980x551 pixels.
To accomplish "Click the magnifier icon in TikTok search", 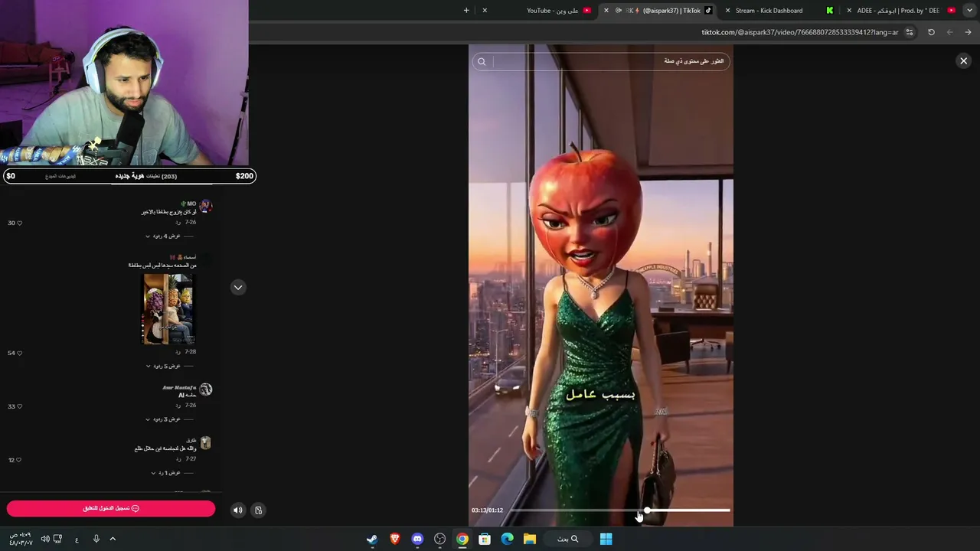I will [x=482, y=61].
